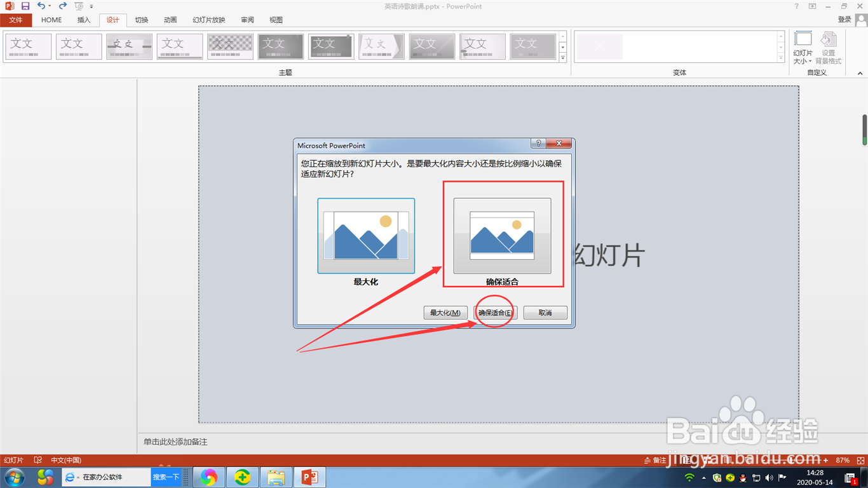The height and width of the screenshot is (488, 868).
Task: Click the 幻灯片 status bar indicator
Action: (13, 460)
